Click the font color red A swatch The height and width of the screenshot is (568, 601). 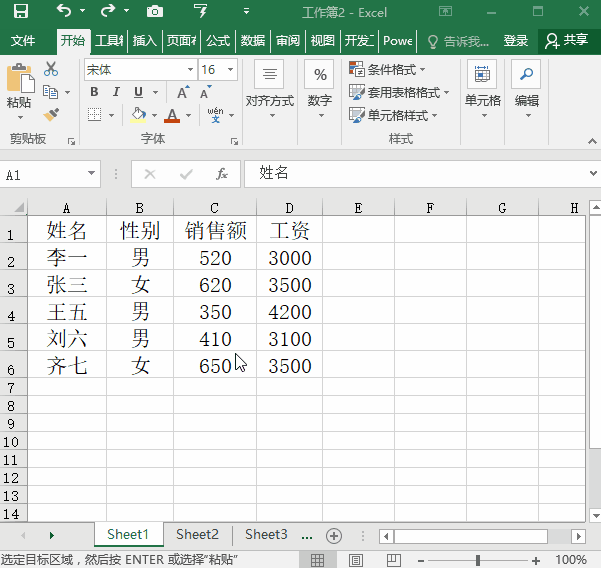(x=171, y=115)
